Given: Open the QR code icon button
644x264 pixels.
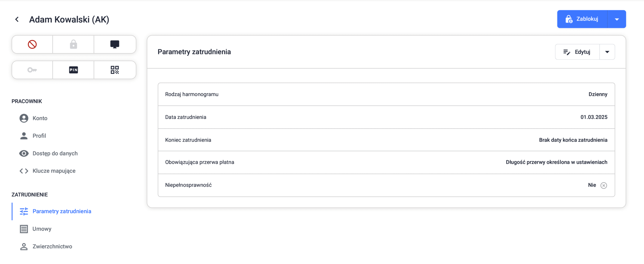Looking at the screenshot, I should (115, 70).
